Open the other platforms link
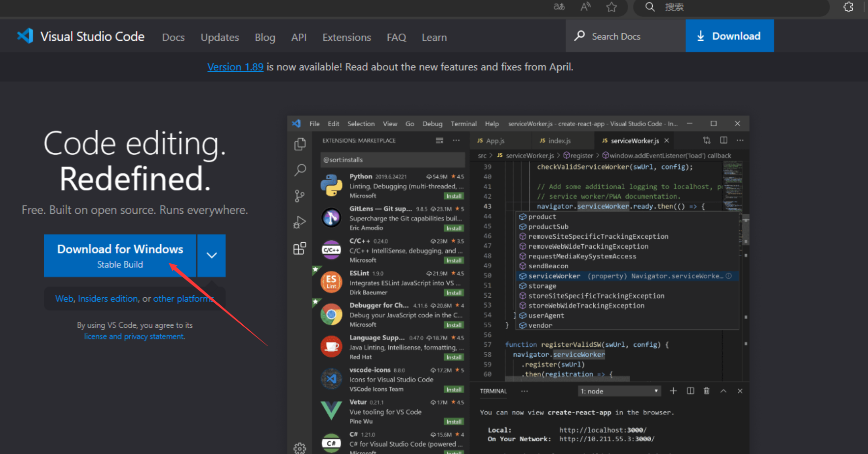 (x=183, y=299)
